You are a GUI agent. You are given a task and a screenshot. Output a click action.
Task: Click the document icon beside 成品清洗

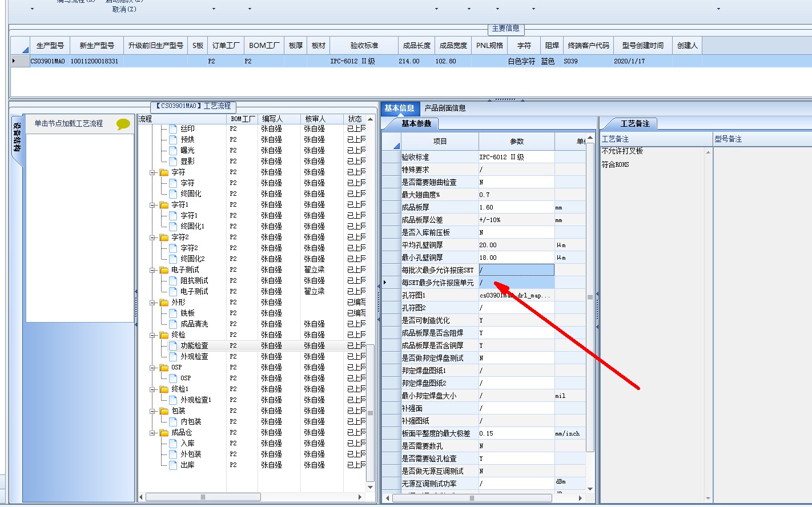coord(173,324)
